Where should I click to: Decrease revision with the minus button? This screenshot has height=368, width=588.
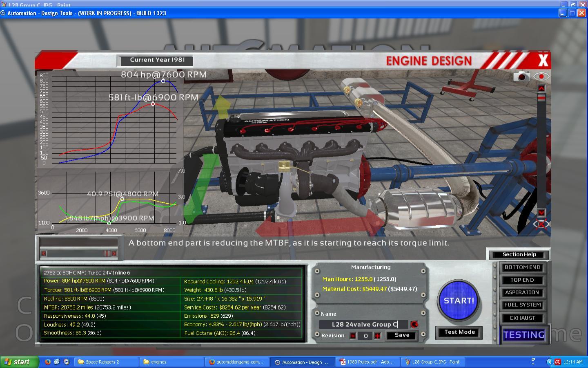pyautogui.click(x=353, y=336)
